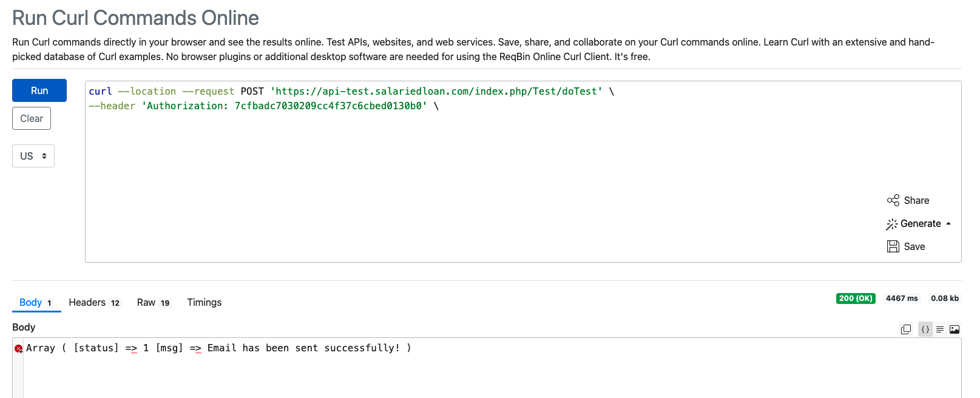
Task: Expand the Generate code dropdown
Action: pyautogui.click(x=919, y=224)
